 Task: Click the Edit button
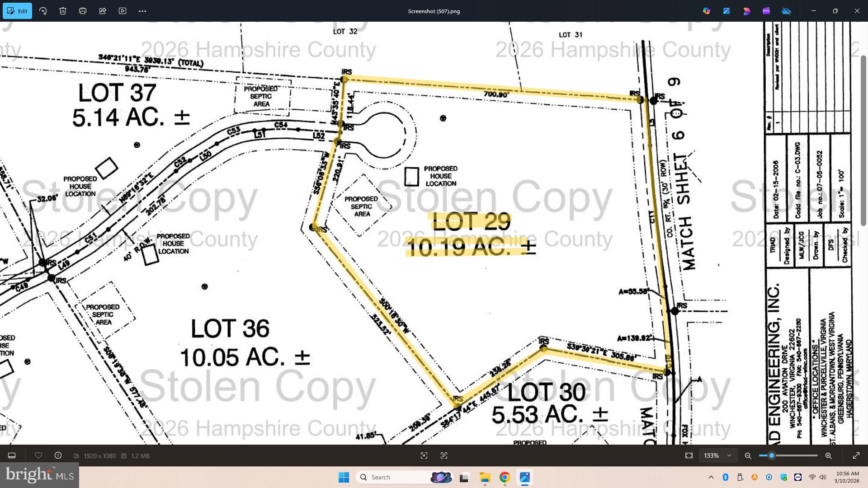coord(18,10)
